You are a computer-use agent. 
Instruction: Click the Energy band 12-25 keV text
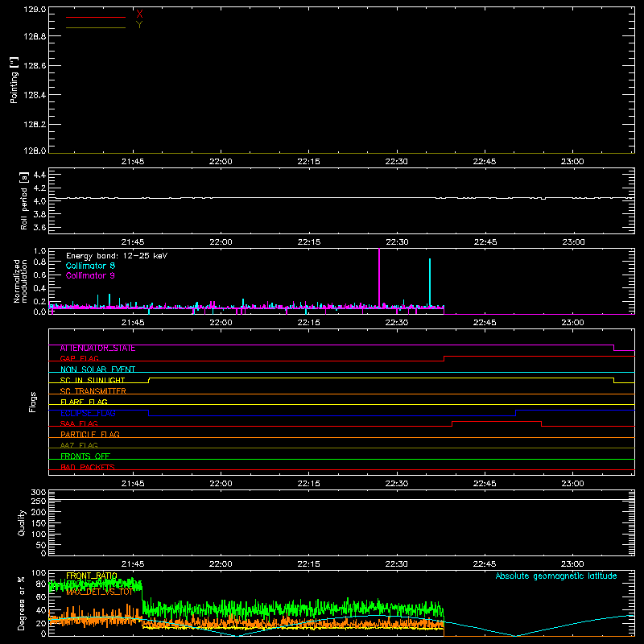(117, 256)
